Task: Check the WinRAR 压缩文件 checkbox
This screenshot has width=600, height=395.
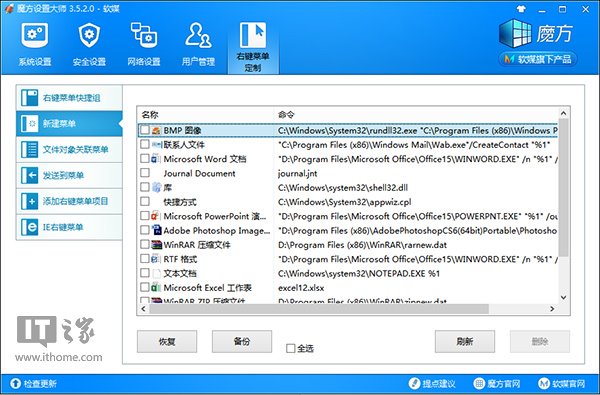Action: 145,244
